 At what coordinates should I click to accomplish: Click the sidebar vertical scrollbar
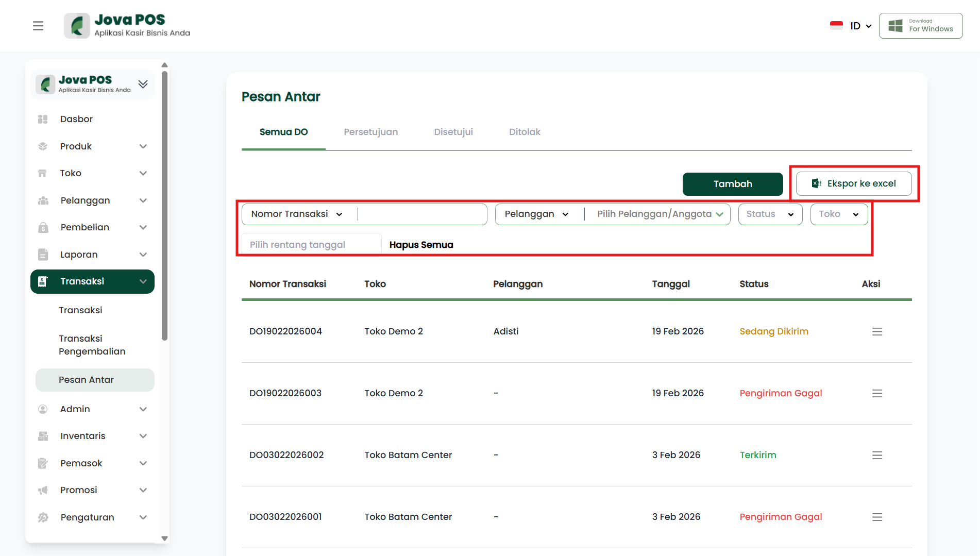(x=164, y=206)
